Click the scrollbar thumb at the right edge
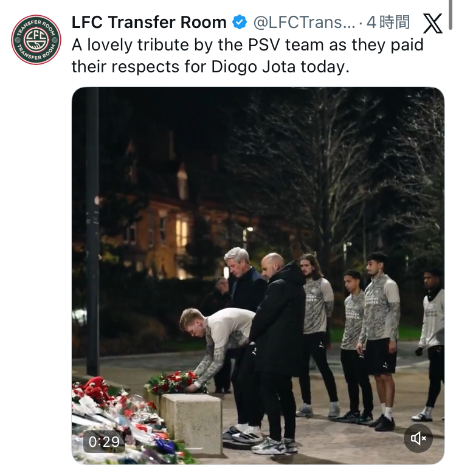The width and height of the screenshot is (456, 476). tap(451, 15)
